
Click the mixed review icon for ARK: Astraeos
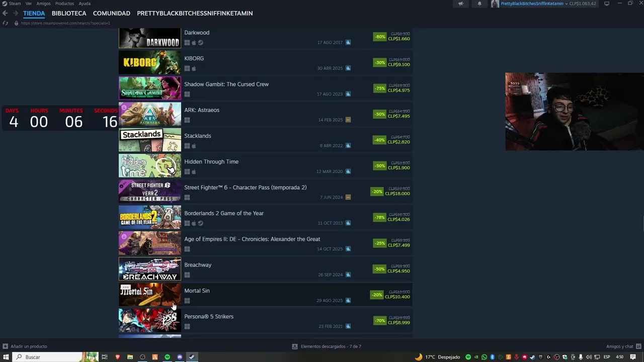[x=348, y=120]
